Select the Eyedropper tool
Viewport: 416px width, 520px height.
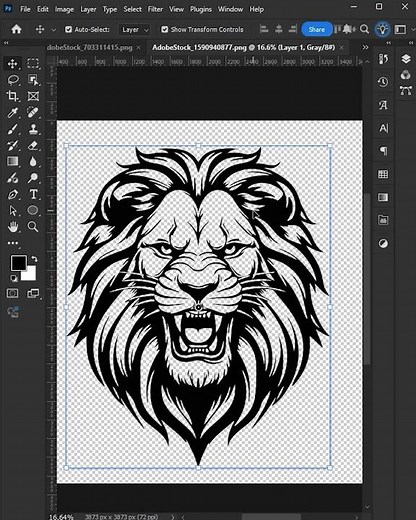(x=13, y=112)
